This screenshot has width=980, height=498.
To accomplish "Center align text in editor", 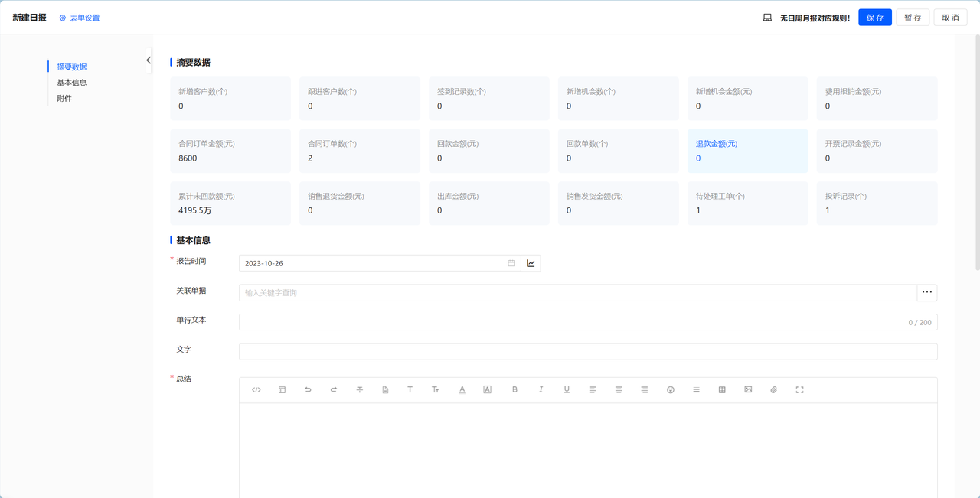I will tap(619, 390).
